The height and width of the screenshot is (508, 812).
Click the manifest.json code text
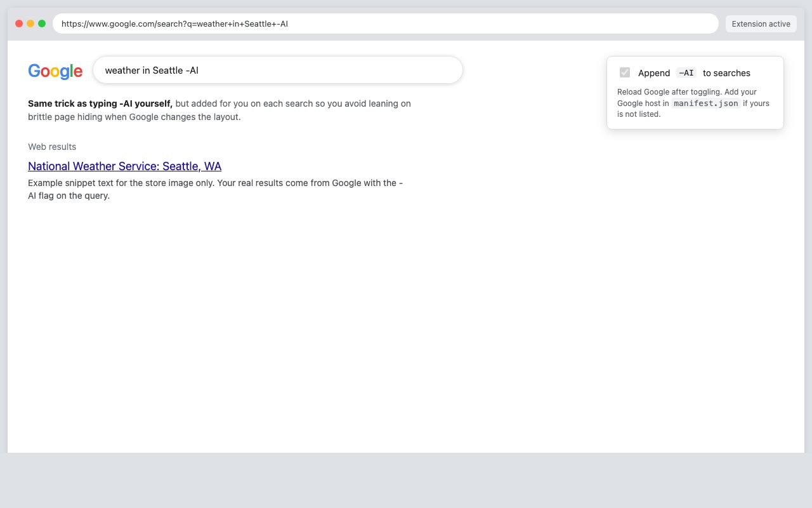(x=706, y=103)
